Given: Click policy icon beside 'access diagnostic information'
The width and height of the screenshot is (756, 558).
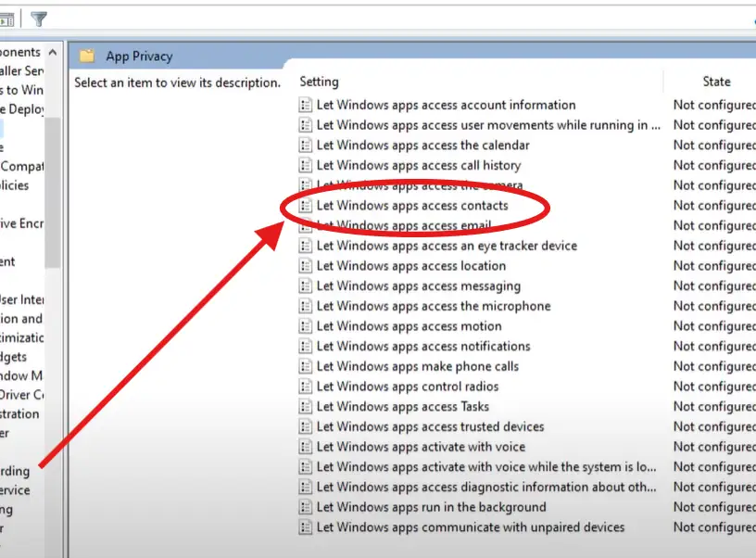Looking at the screenshot, I should click(x=305, y=488).
